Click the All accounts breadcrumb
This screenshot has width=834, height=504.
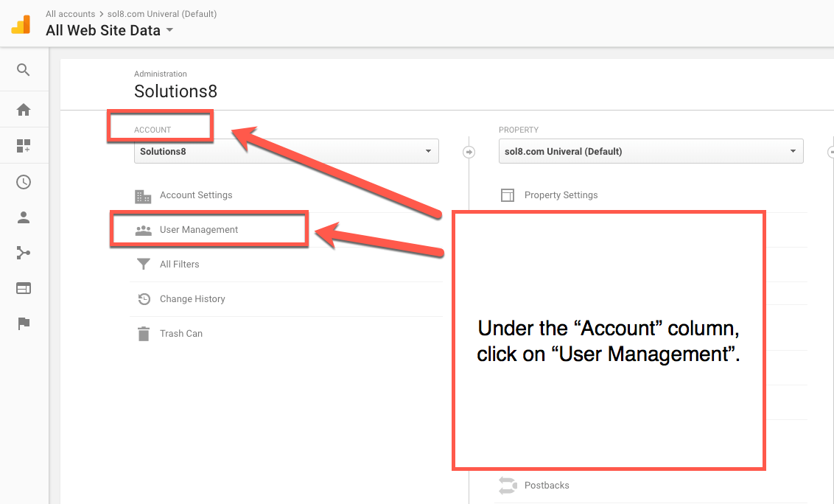tap(70, 14)
